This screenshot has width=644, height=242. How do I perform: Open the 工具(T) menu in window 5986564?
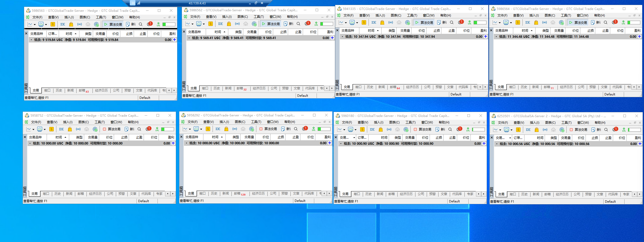pyautogui.click(x=566, y=15)
